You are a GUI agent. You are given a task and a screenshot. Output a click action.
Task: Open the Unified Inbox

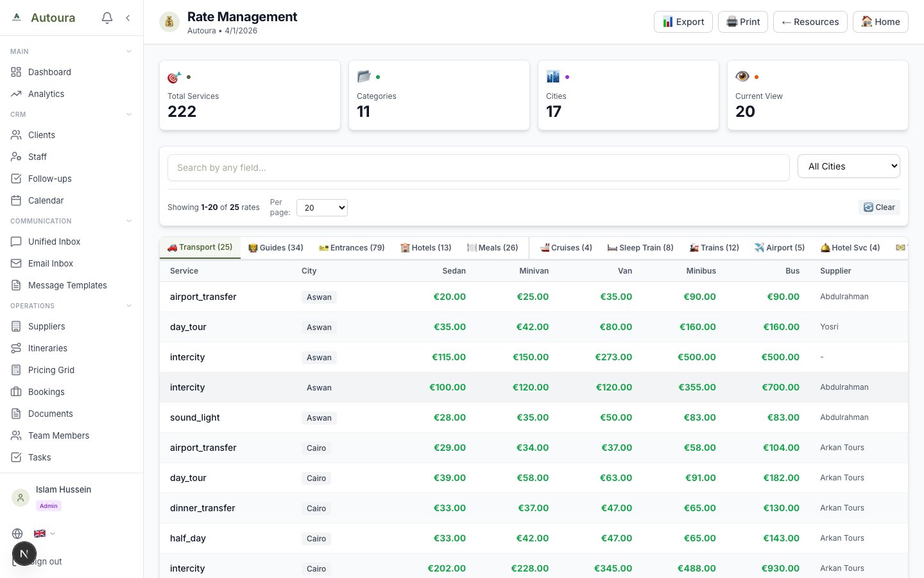click(x=71, y=241)
